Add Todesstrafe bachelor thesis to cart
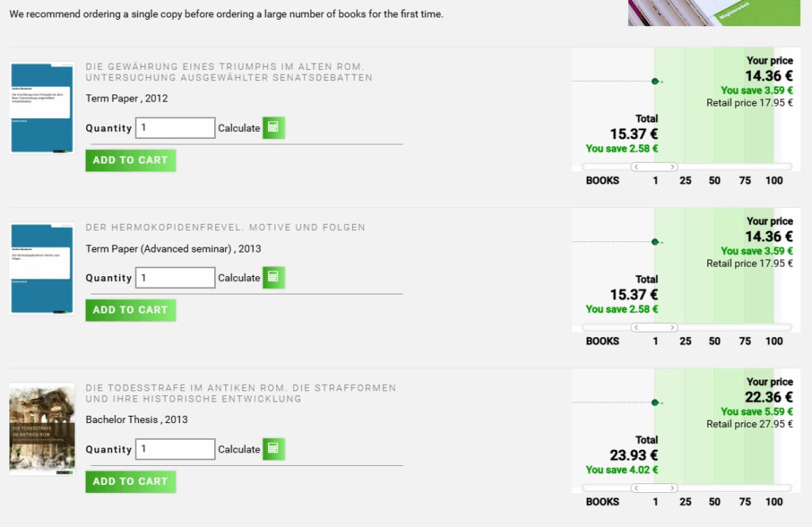Viewport: 812px width, 527px height. point(130,482)
